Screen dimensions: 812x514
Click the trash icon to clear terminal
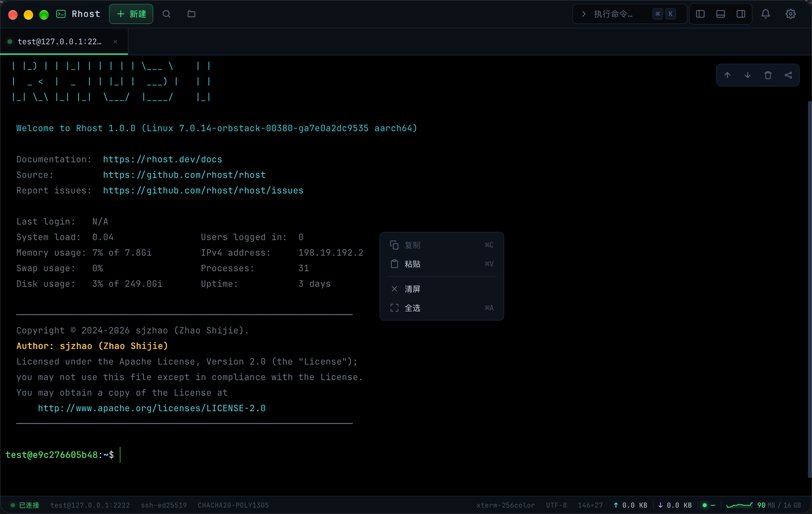(768, 75)
